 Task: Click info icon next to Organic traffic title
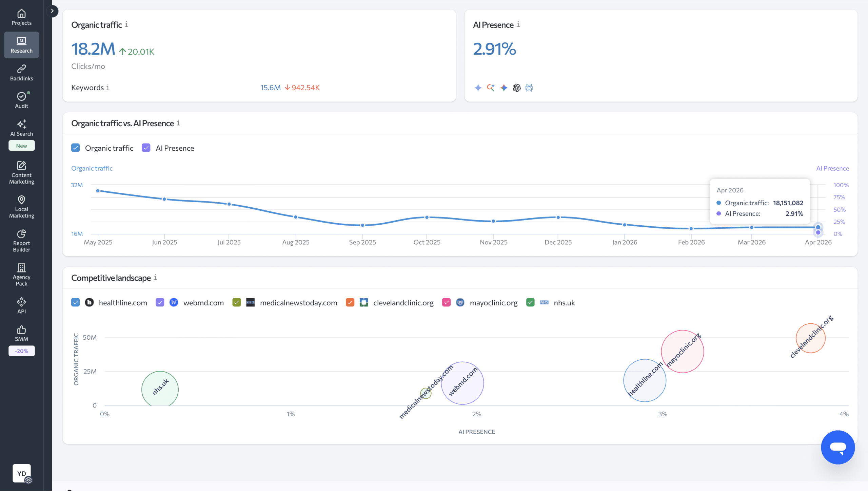point(126,24)
